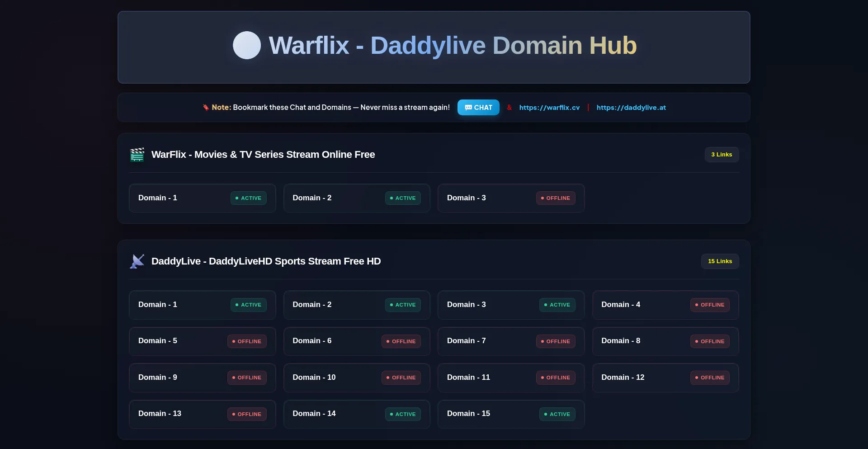Click the DaddyLiveHD Sports Stream Free HD heading
The width and height of the screenshot is (868, 449).
(x=266, y=261)
